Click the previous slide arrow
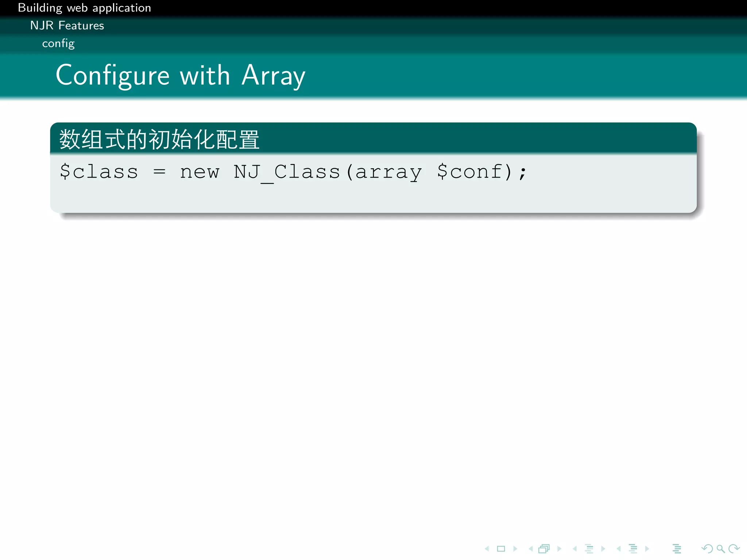 [487, 549]
